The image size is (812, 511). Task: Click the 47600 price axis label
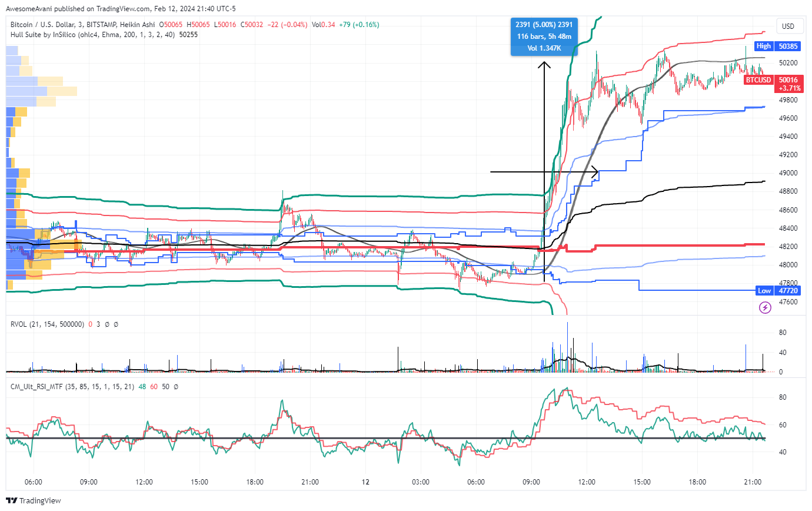[787, 302]
